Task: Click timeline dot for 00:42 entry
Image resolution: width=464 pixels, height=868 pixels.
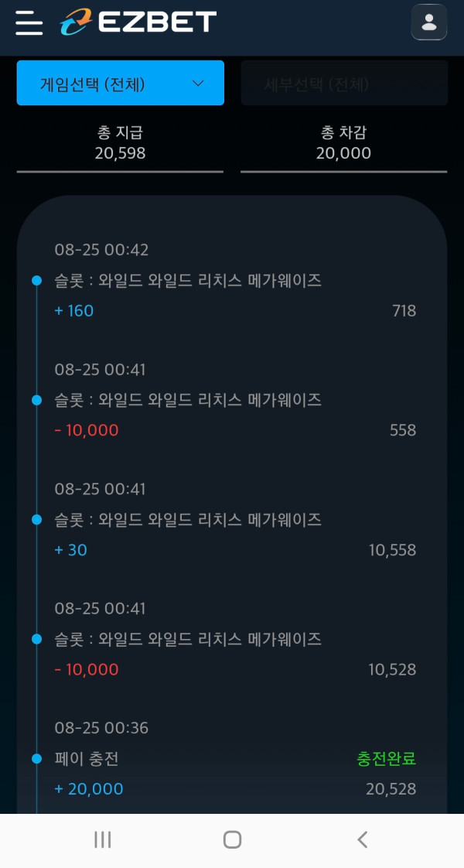Action: coord(36,281)
